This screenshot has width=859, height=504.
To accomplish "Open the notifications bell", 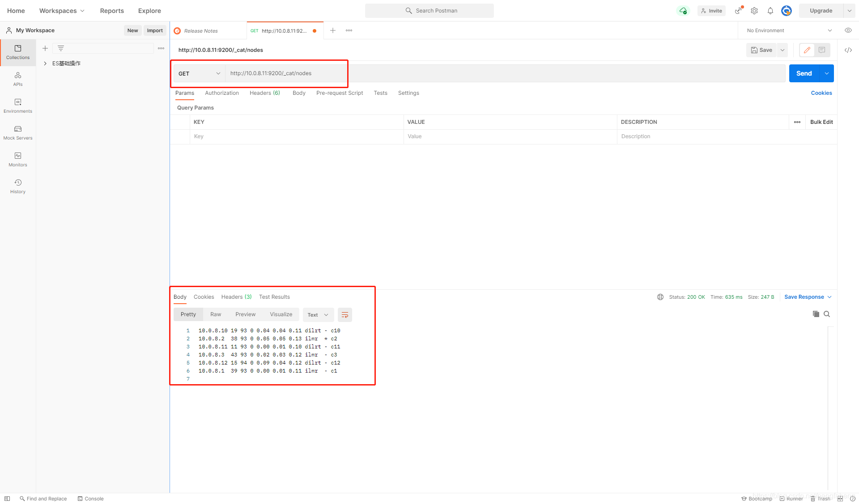I will (770, 11).
